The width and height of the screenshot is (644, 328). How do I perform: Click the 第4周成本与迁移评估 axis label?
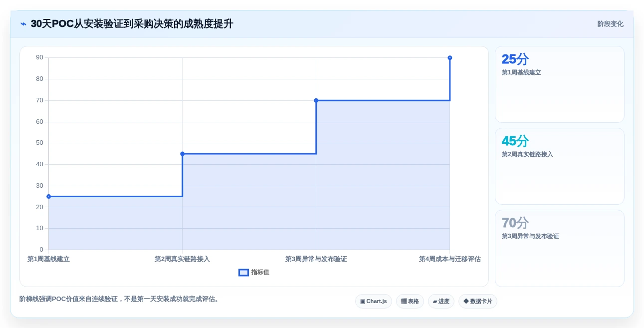point(450,259)
